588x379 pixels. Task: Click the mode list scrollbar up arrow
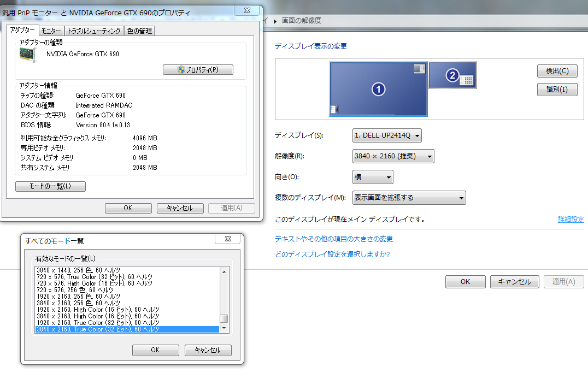point(224,272)
